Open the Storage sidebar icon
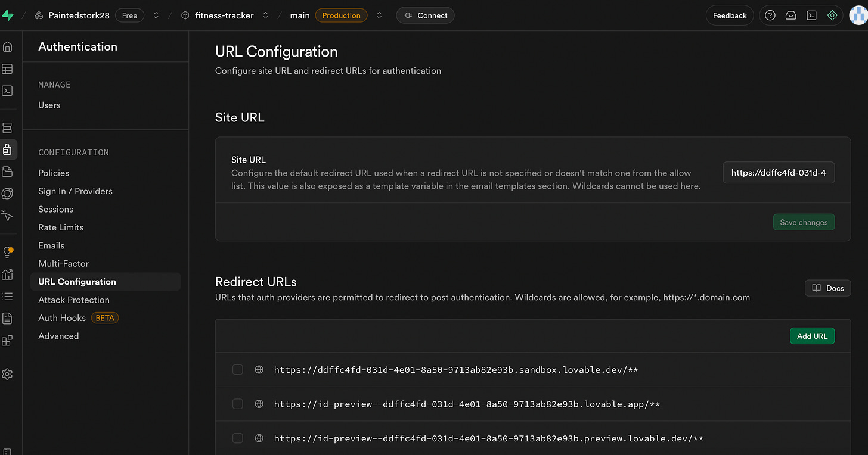Screen dimensions: 868x455 point(7,172)
